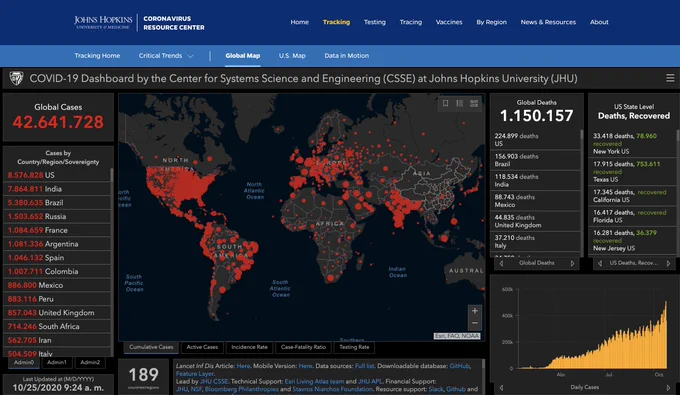Select Iran row in cases list
Screen dimensions: 680x395
point(57,340)
